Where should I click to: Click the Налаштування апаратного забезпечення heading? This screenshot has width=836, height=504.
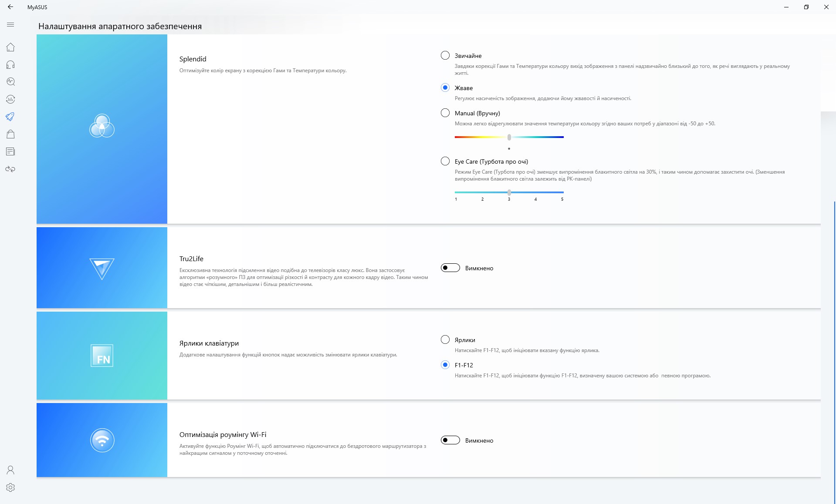click(x=120, y=26)
